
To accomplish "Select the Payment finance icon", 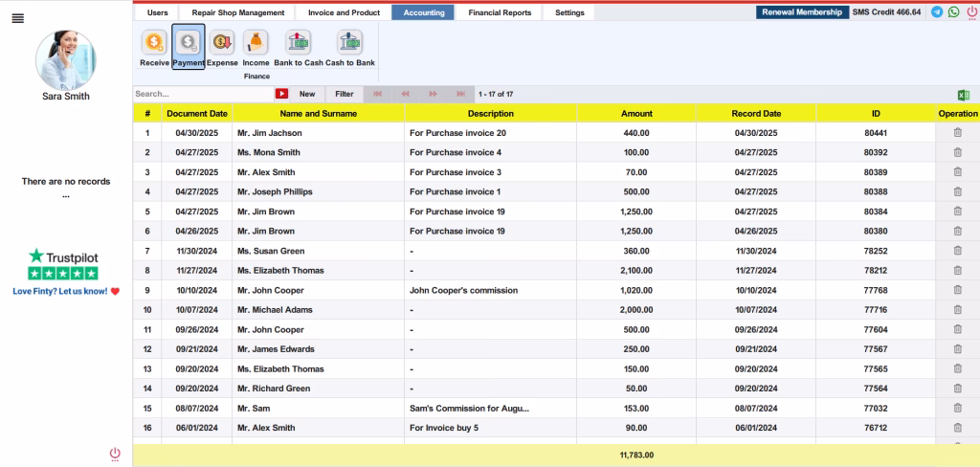I will [x=189, y=46].
